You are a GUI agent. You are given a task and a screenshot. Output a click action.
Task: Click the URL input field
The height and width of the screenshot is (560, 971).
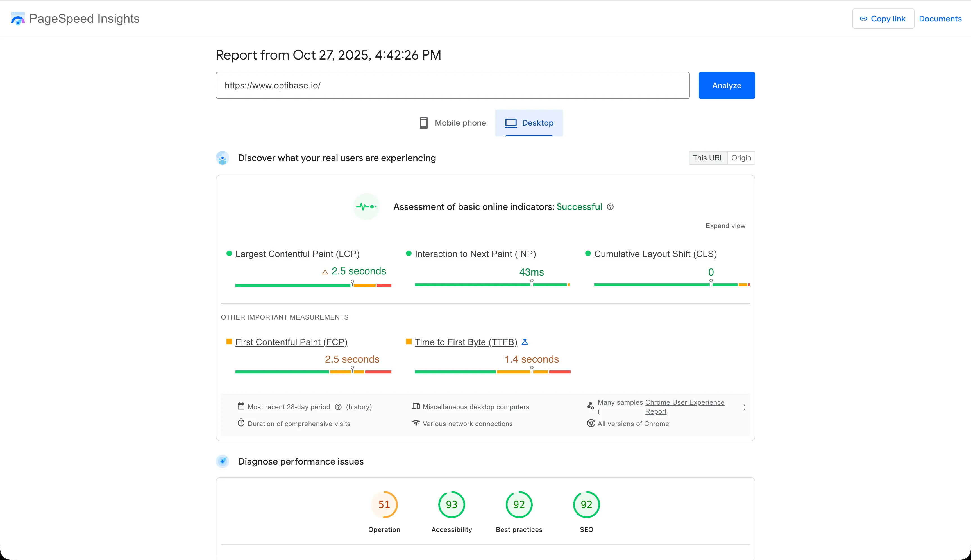coord(452,85)
